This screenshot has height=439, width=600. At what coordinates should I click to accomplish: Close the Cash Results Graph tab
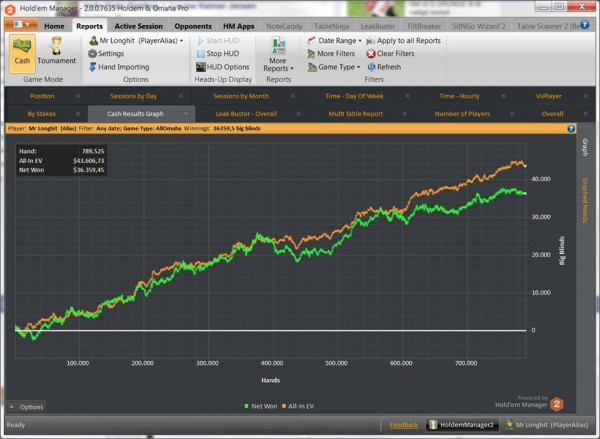click(x=186, y=114)
